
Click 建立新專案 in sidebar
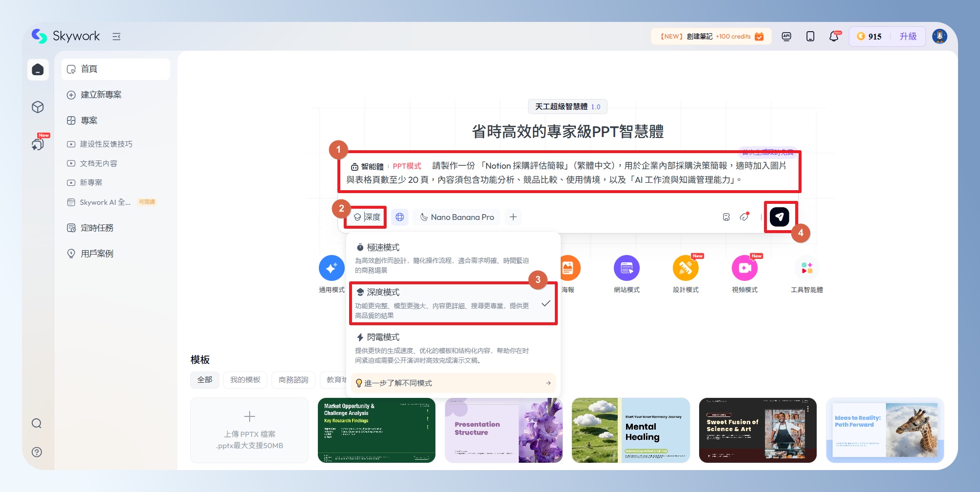click(101, 95)
